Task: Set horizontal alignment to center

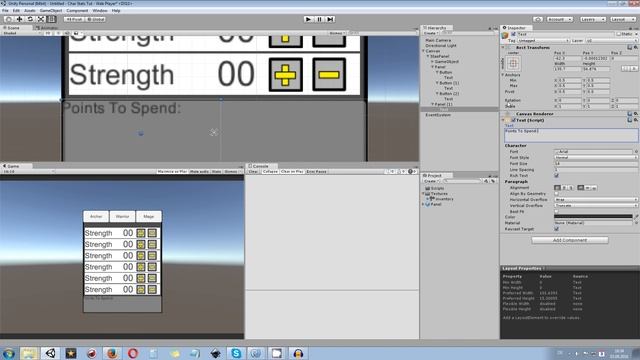Action: (564, 188)
